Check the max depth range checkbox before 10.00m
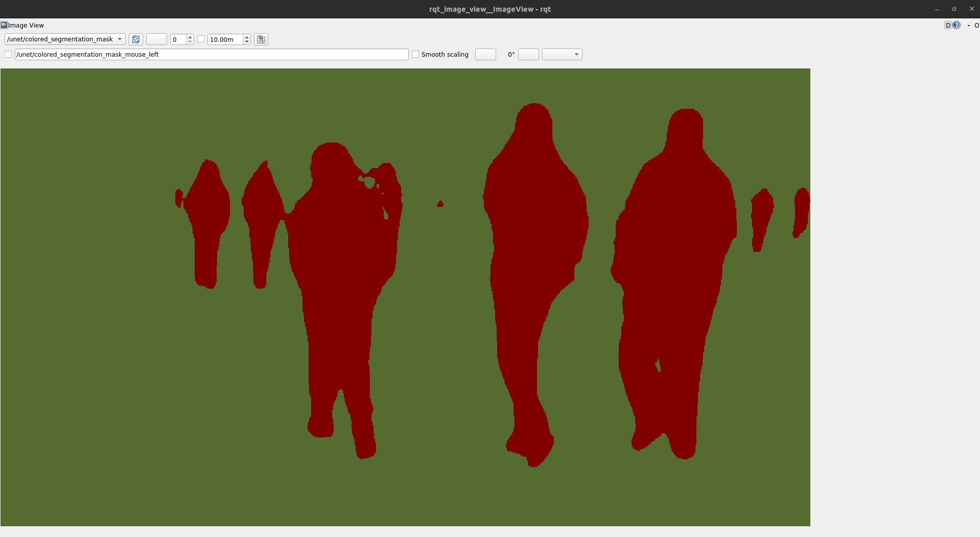Screen dimensions: 980x537 click(x=201, y=39)
